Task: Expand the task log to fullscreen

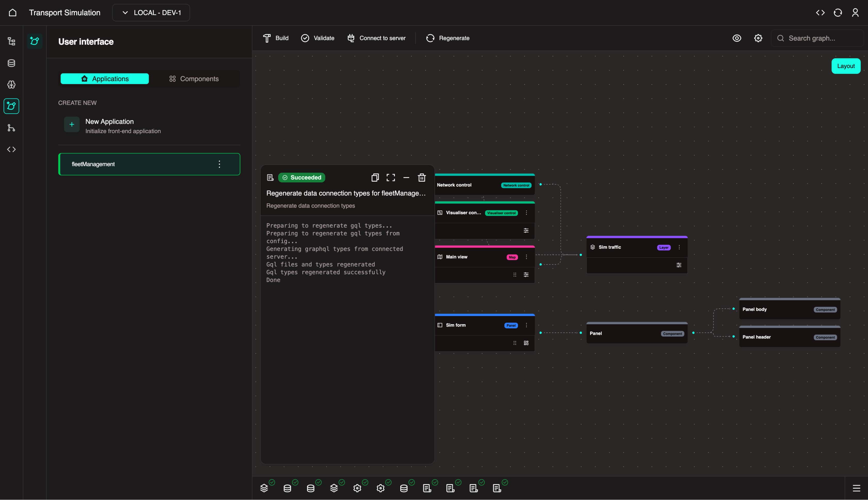Action: 391,178
